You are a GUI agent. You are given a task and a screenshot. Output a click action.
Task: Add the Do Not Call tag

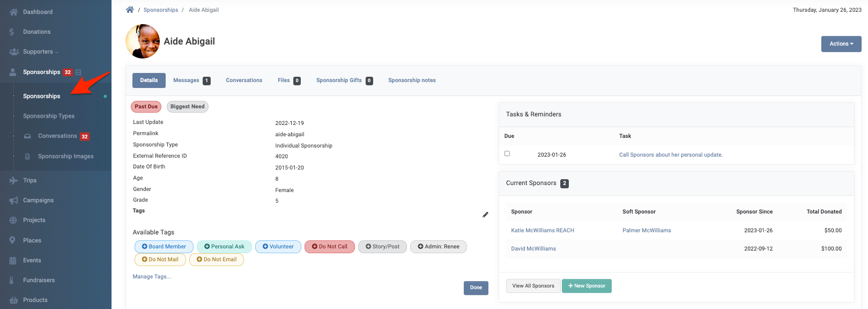click(x=330, y=247)
